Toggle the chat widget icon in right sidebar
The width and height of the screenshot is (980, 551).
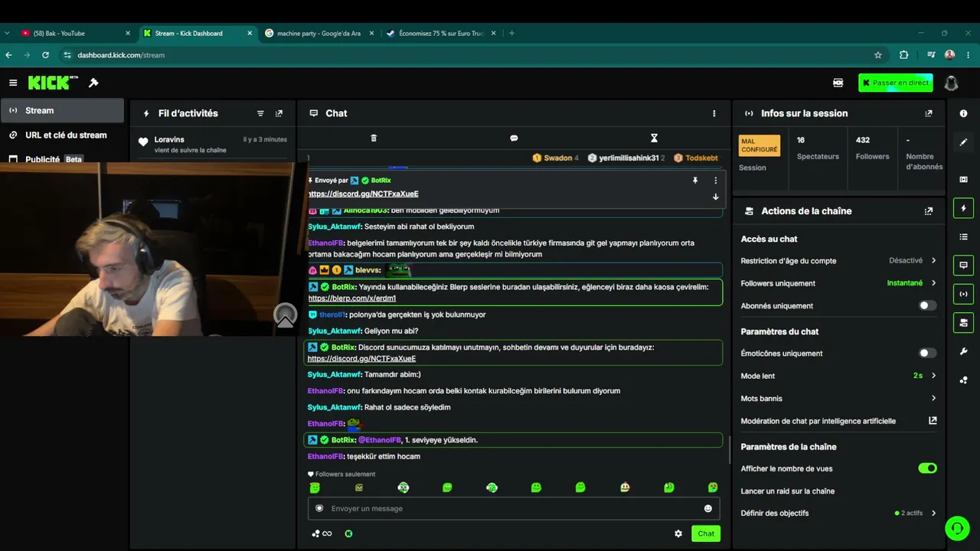[963, 266]
